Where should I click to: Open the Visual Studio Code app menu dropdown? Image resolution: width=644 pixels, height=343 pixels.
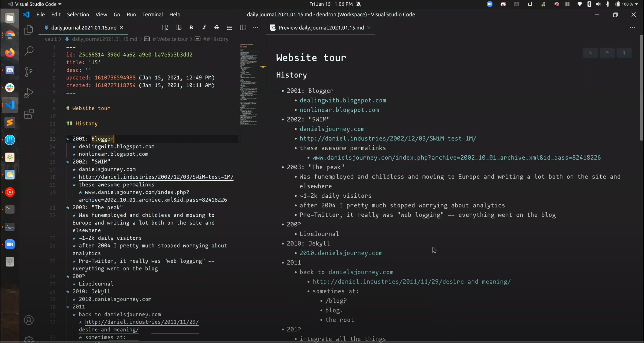(x=35, y=4)
